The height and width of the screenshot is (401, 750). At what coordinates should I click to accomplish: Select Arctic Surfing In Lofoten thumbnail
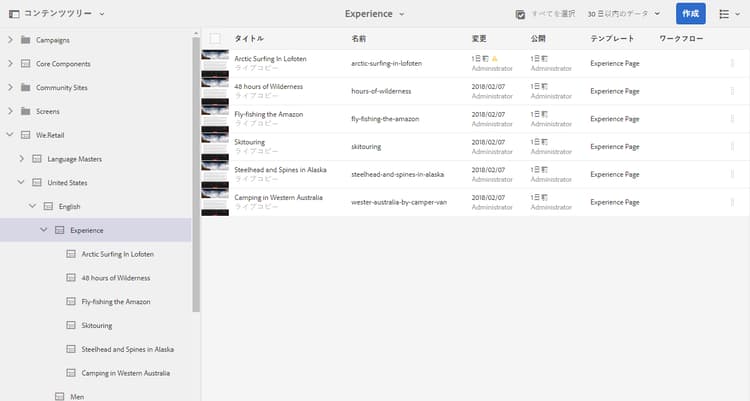click(215, 63)
